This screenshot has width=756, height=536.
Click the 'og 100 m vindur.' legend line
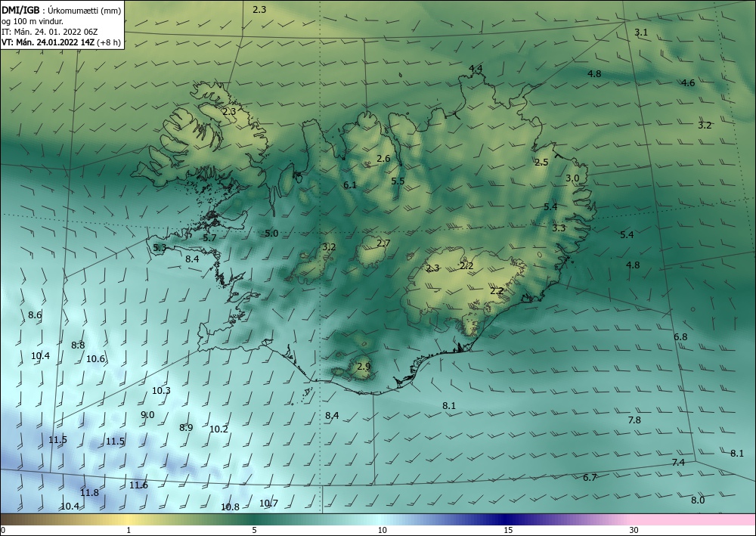33,21
